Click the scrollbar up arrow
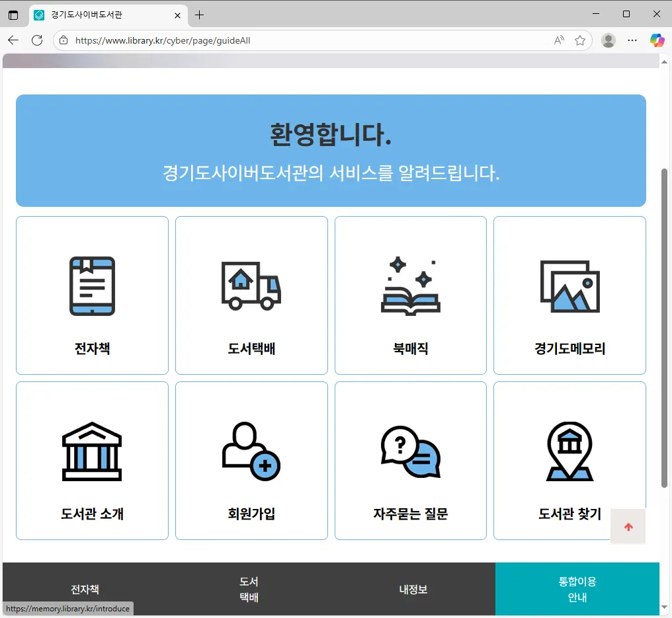 [x=664, y=61]
